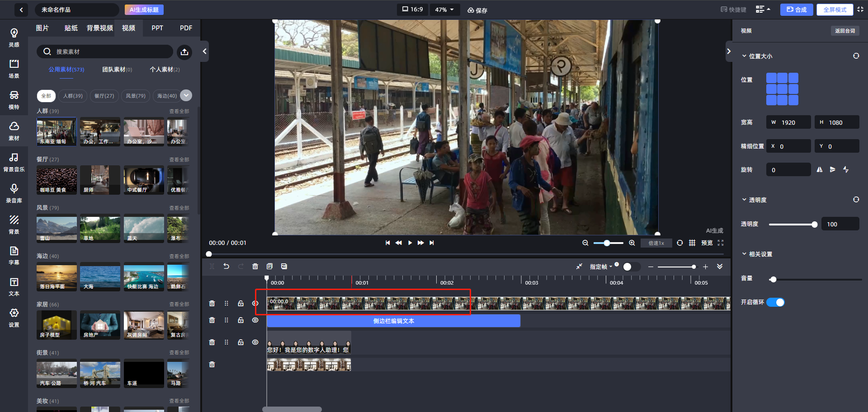Open the 模特 model sidebar panel
Viewport: 868px width, 412px height.
coord(14,100)
